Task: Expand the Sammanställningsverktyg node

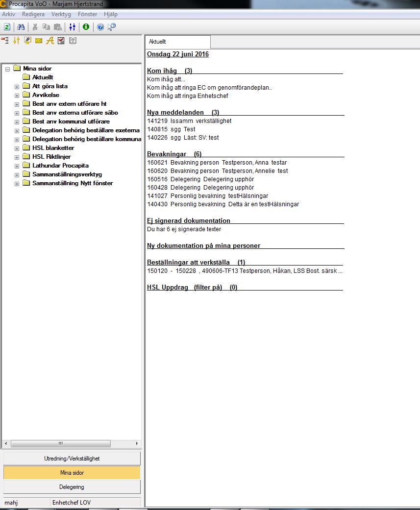Action: (17, 175)
